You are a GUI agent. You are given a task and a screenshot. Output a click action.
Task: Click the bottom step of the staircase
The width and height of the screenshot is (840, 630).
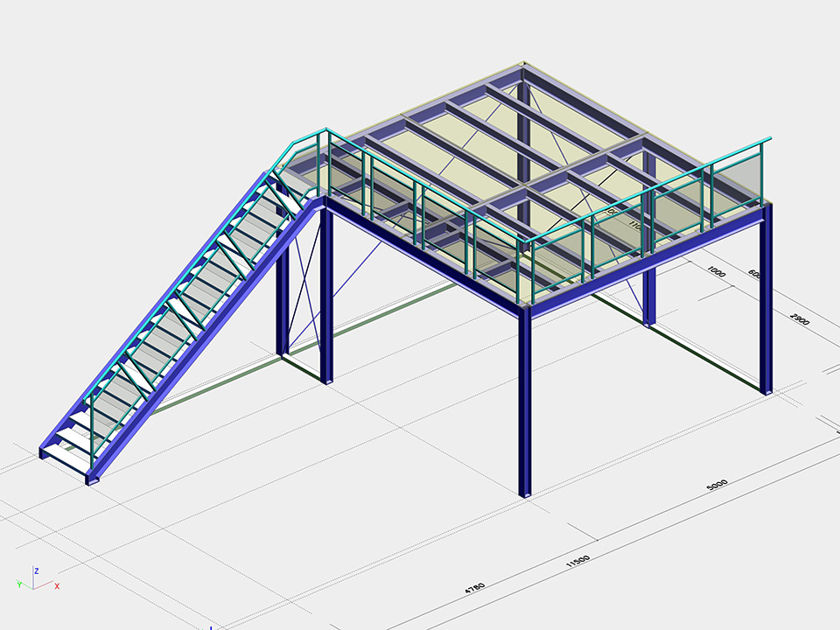coord(66,452)
